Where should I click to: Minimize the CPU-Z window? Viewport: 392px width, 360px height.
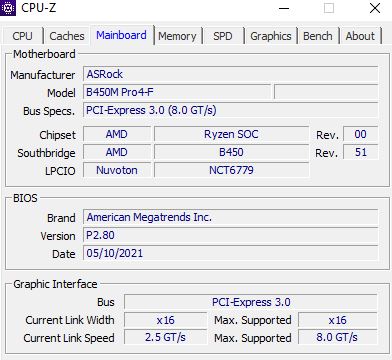tap(284, 8)
